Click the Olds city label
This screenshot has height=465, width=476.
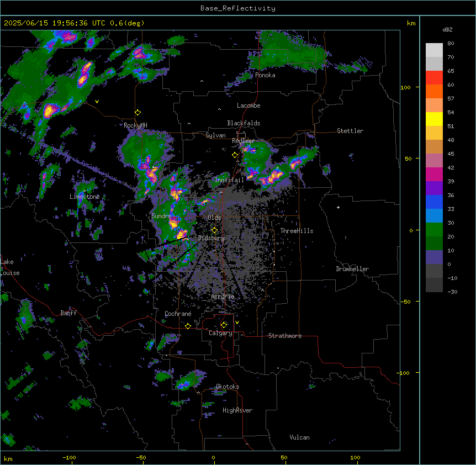214,218
